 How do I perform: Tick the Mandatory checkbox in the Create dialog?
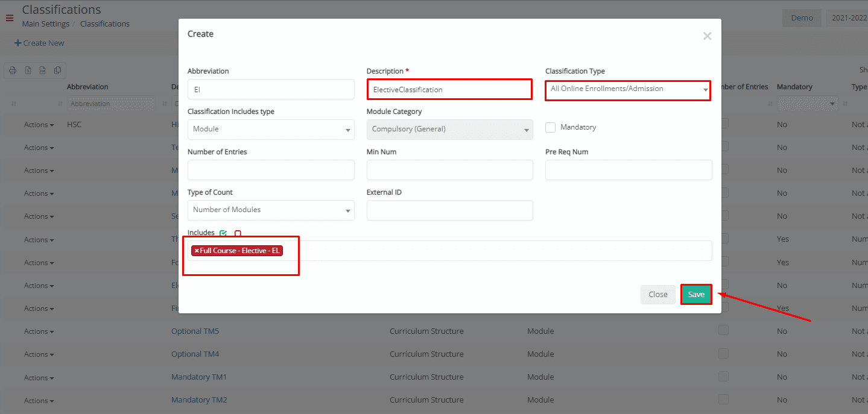coord(550,127)
